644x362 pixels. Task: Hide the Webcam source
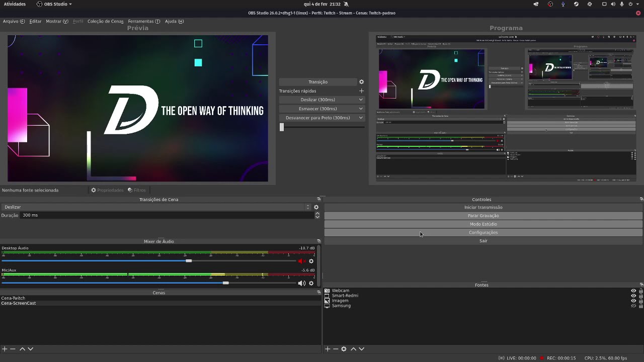633,291
